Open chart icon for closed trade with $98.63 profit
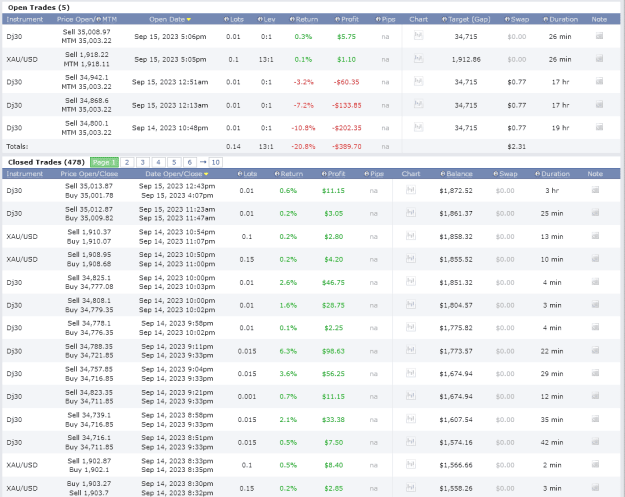Viewport: 625px width, 497px height. pyautogui.click(x=411, y=350)
